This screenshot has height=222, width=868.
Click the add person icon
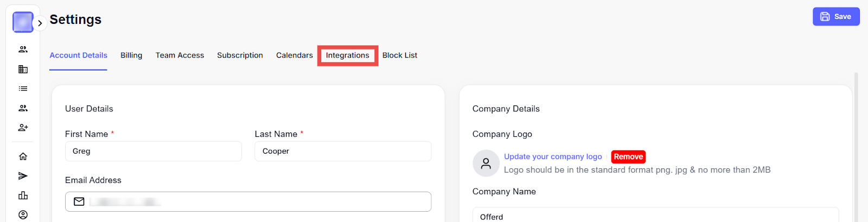pyautogui.click(x=23, y=128)
